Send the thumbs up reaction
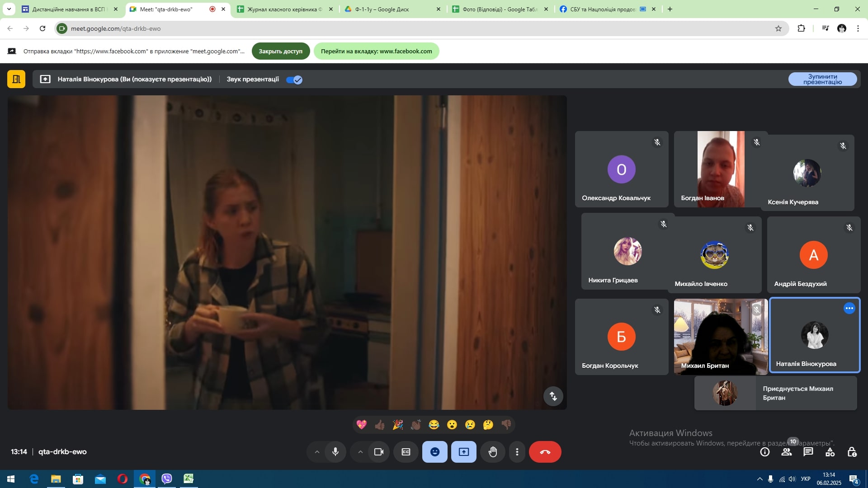Viewport: 868px width, 488px height. (380, 425)
